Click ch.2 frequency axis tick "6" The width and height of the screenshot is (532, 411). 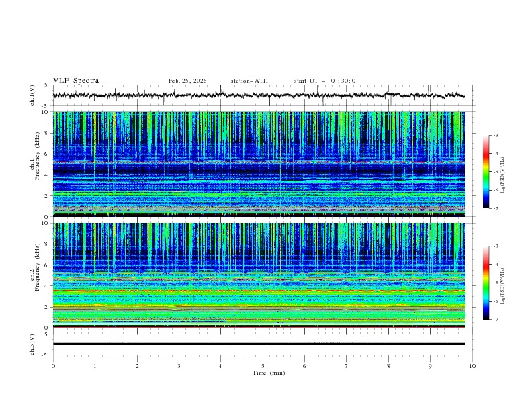tap(47, 265)
